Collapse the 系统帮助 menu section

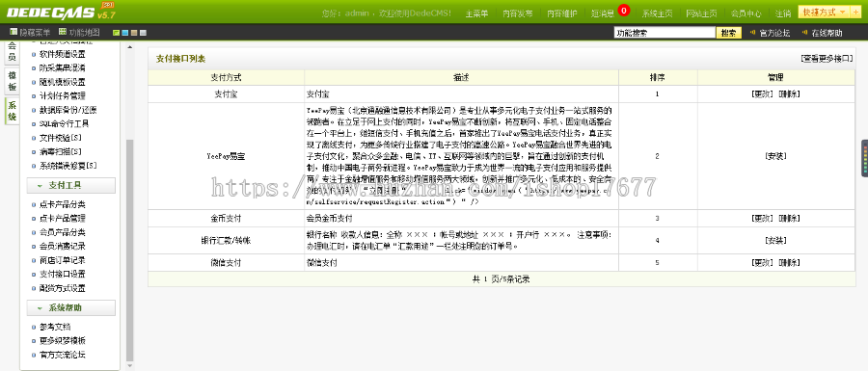[70, 307]
